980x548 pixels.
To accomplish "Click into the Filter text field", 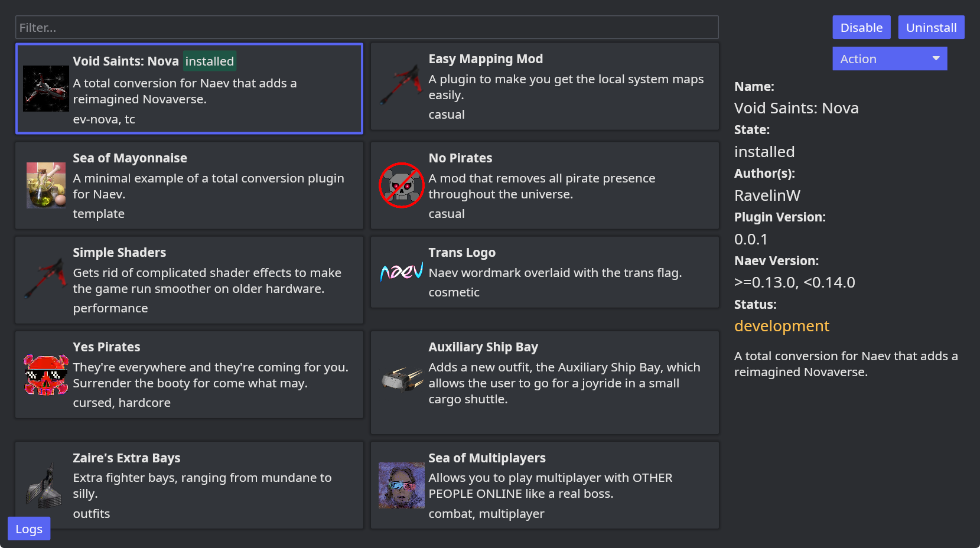I will [x=366, y=27].
